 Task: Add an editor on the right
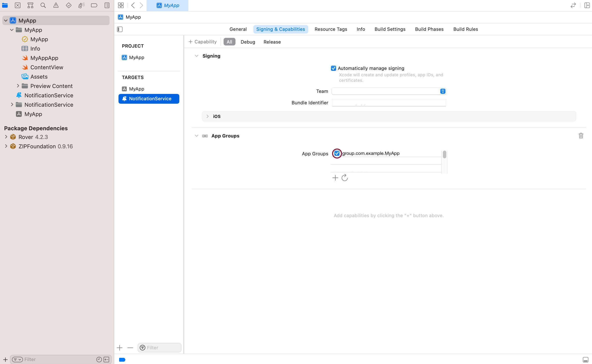[x=587, y=5]
